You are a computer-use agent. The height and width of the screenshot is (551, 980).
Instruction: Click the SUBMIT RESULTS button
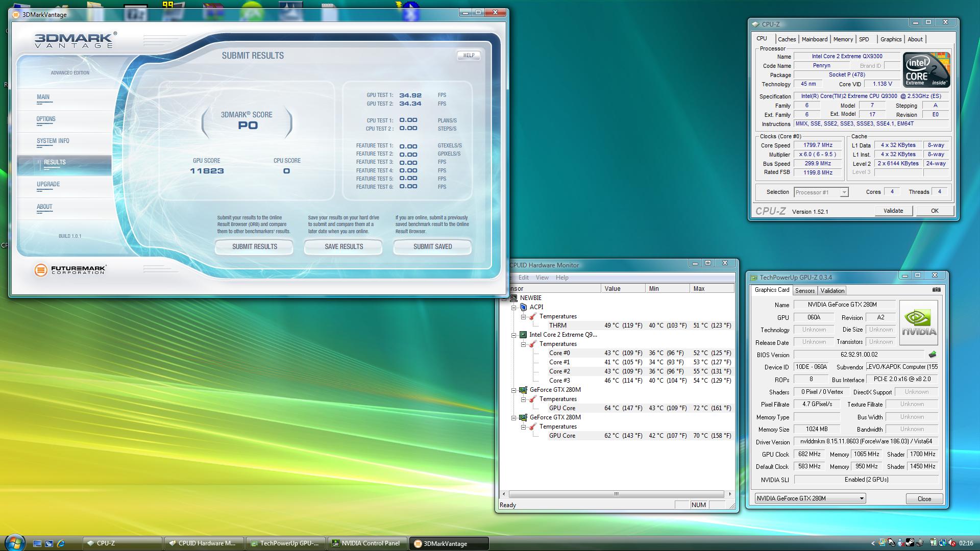(x=254, y=246)
